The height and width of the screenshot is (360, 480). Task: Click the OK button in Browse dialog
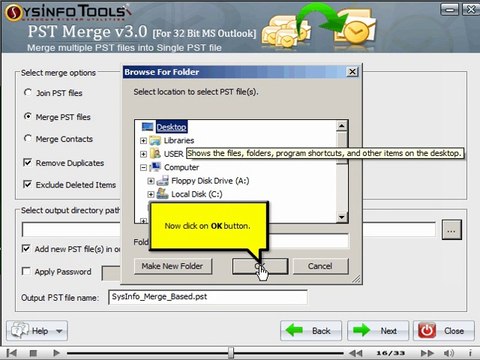[x=260, y=266]
